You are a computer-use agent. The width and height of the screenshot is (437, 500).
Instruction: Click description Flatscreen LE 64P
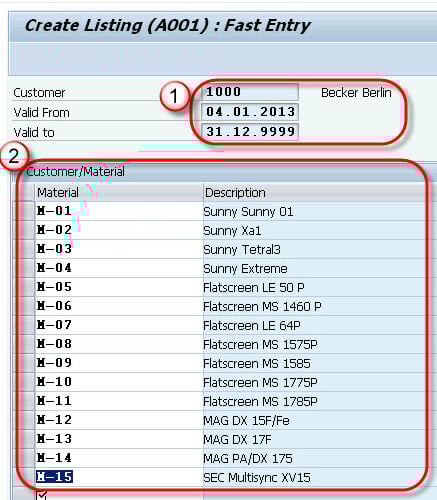point(252,326)
